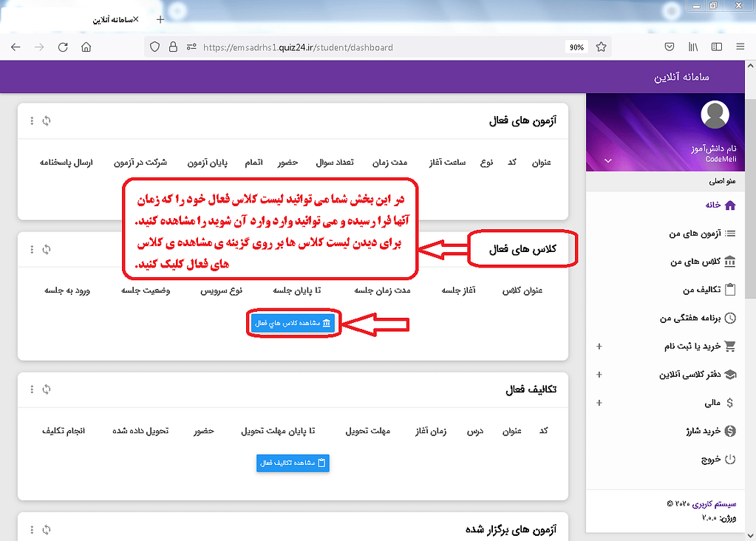Open the Firefox hamburger menu

[x=740, y=47]
